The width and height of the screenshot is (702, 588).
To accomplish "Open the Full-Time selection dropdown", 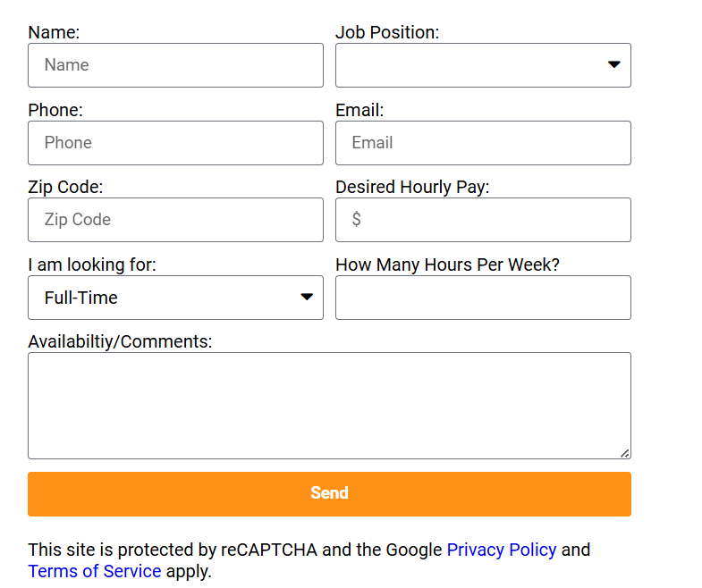I will pyautogui.click(x=175, y=298).
